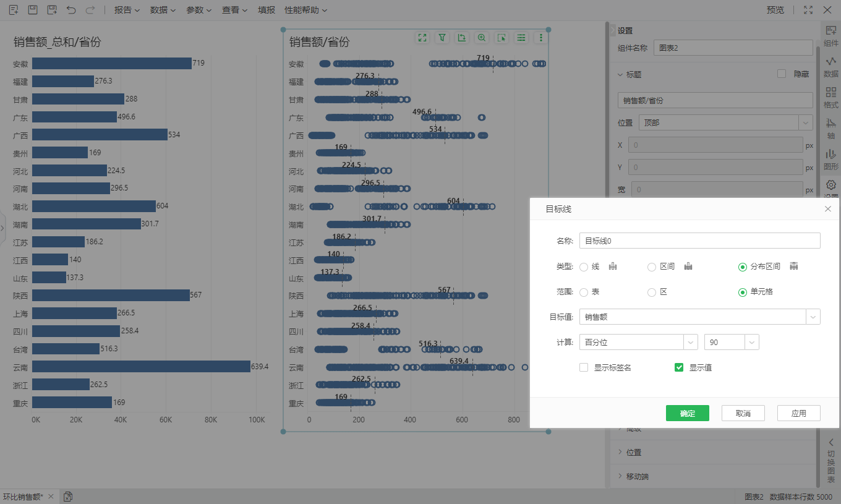
Task: Open the 格式 side panel icon
Action: tap(831, 97)
